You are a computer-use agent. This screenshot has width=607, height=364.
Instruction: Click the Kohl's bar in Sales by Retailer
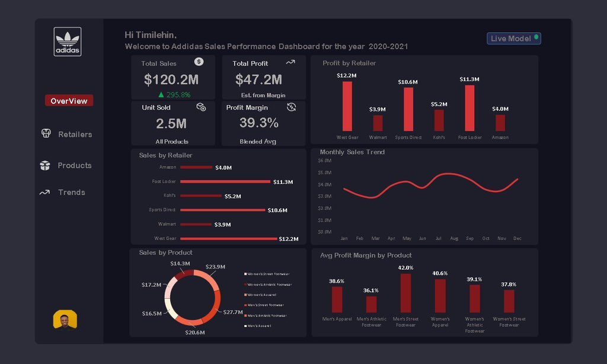(x=201, y=196)
